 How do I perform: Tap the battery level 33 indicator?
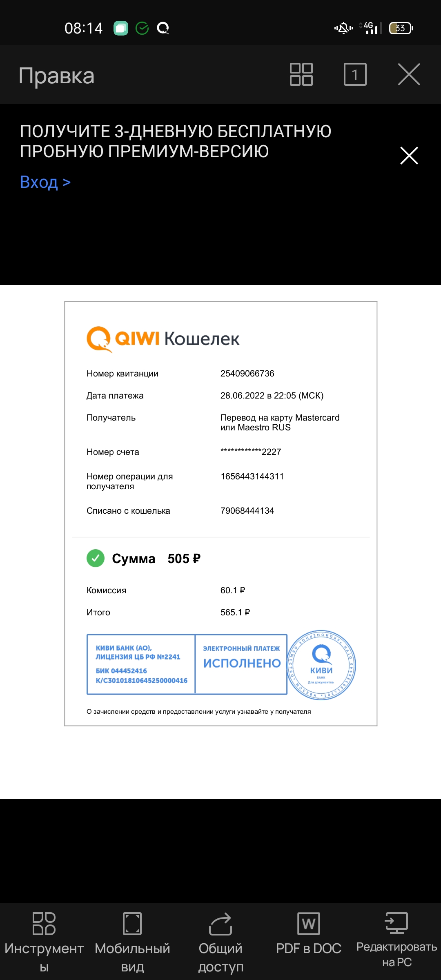tap(401, 28)
